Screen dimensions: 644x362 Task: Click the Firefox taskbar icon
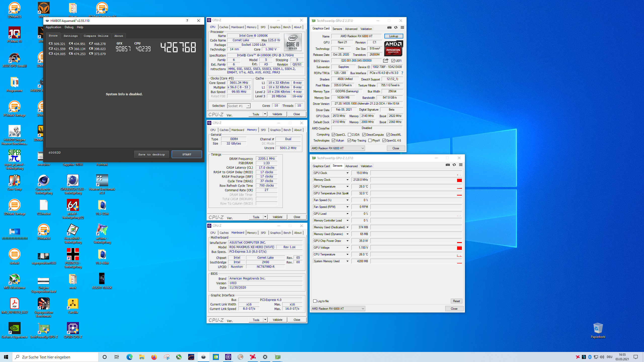(x=154, y=357)
